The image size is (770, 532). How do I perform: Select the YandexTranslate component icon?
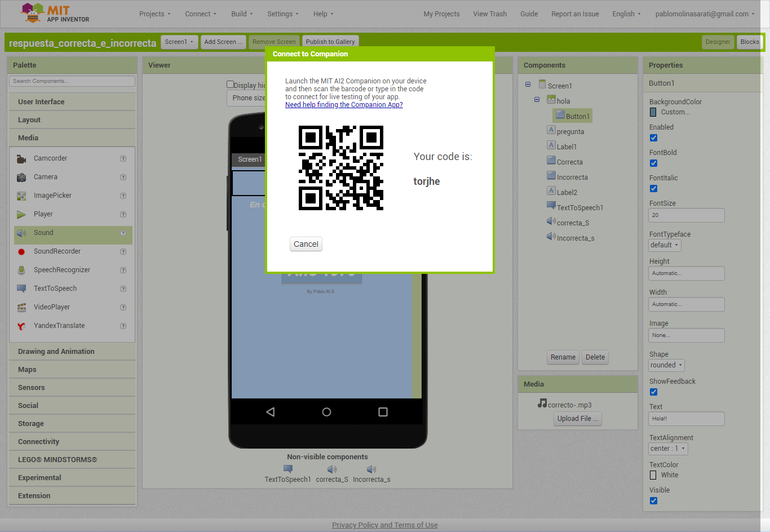point(21,326)
